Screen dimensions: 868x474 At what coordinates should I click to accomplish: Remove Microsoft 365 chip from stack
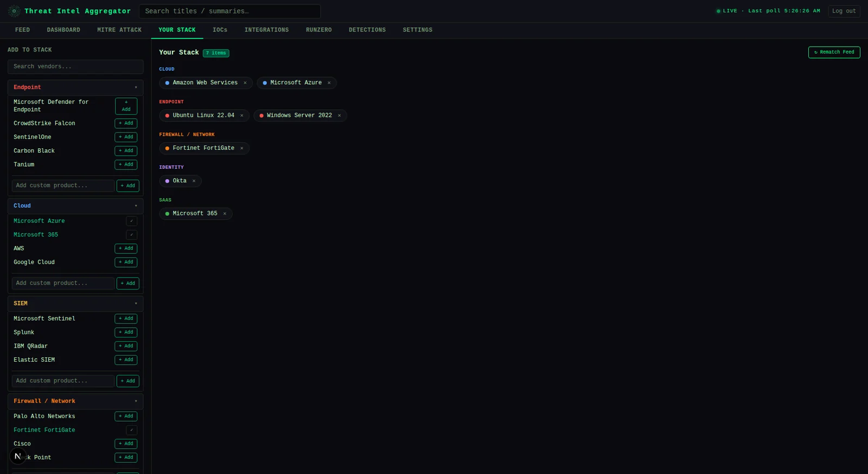pos(225,213)
